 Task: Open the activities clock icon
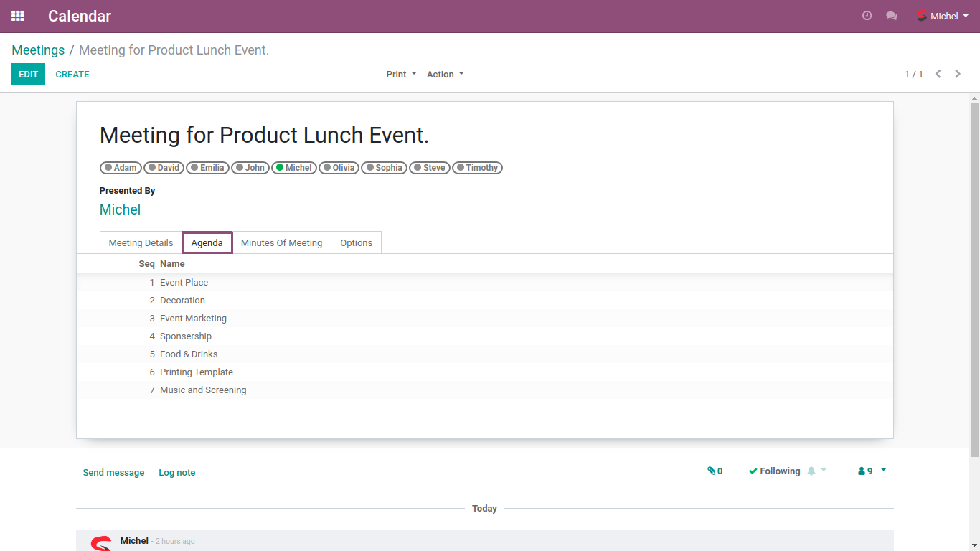click(867, 16)
